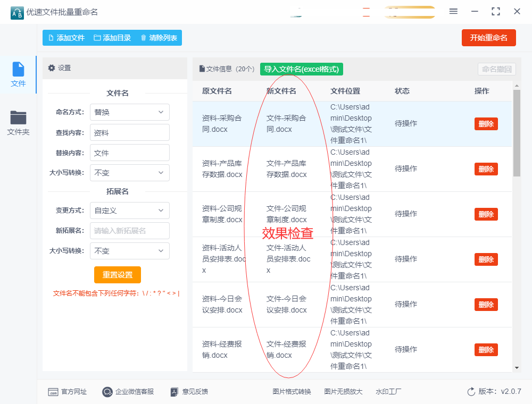Delete the 资料-今日会议安排.docx row

(x=486, y=305)
